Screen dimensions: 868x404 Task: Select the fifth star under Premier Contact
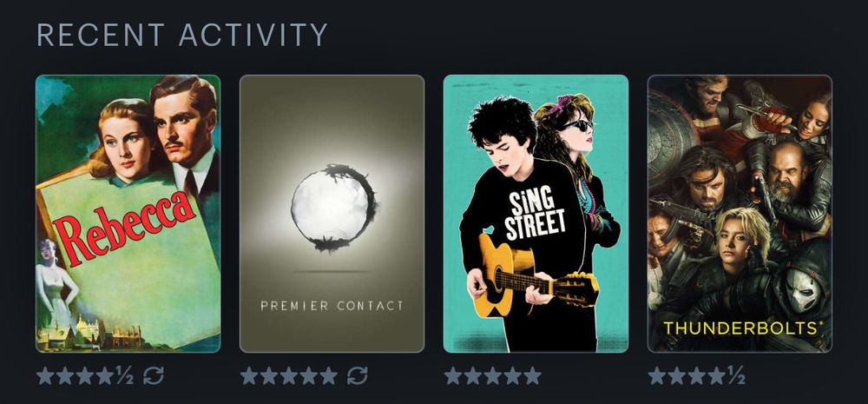pyautogui.click(x=329, y=375)
